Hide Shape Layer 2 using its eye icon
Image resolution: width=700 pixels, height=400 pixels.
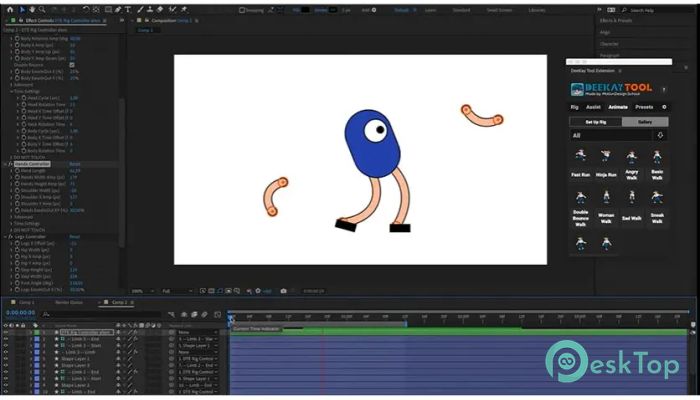coord(6,385)
